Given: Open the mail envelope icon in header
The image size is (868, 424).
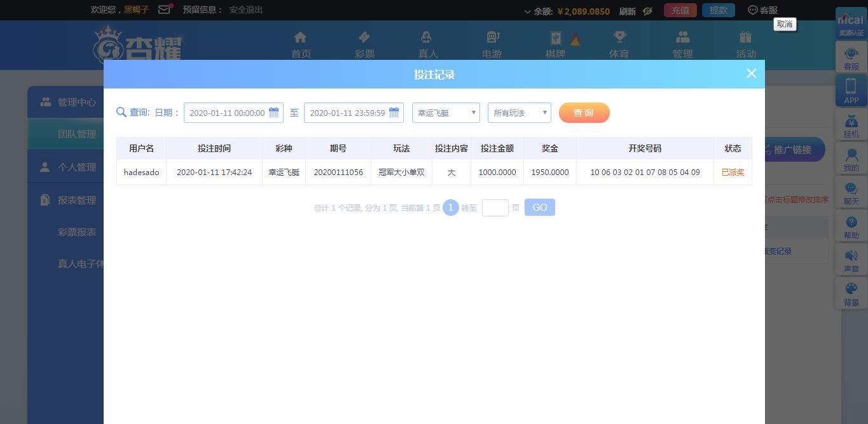Looking at the screenshot, I should click(164, 10).
